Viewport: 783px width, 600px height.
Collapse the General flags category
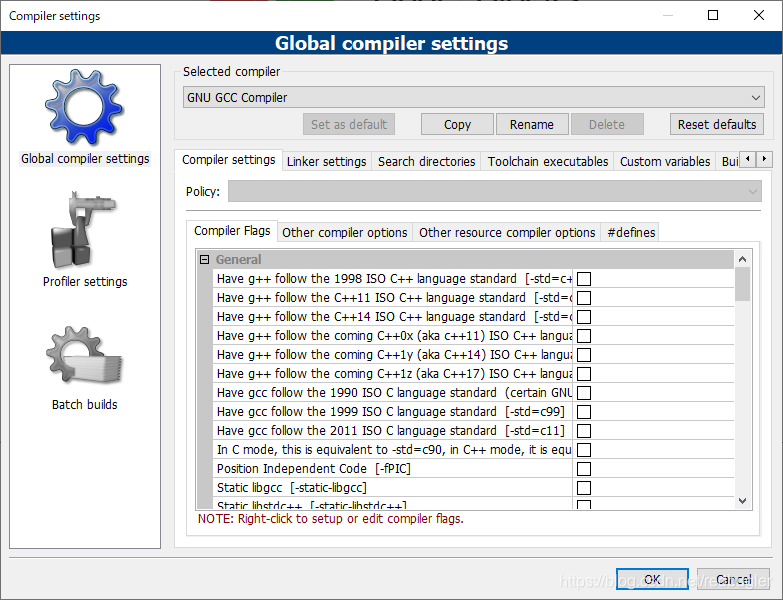click(x=204, y=260)
